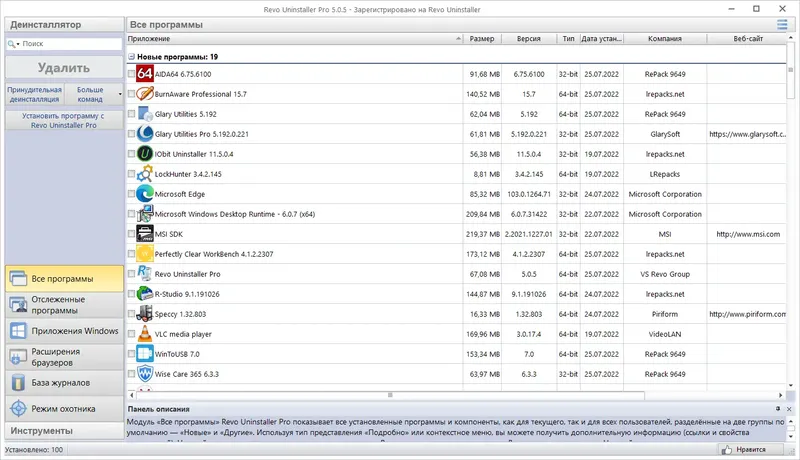800x460 pixels.
Task: Click the AIDA64 program icon
Action: tap(145, 74)
